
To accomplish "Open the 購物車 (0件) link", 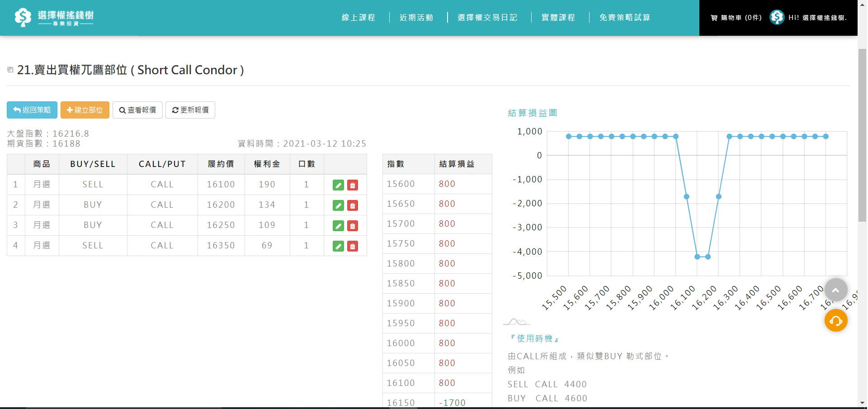I will [736, 18].
